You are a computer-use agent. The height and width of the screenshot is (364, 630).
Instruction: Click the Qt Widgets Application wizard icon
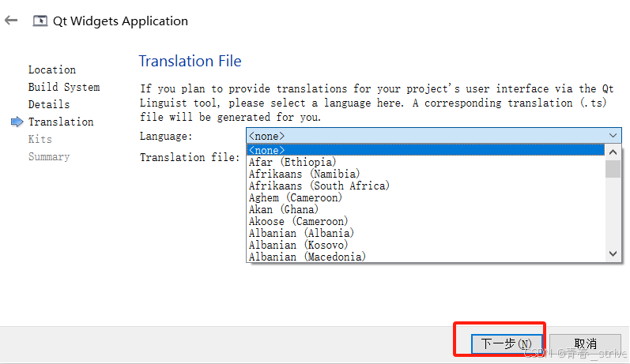[x=40, y=21]
